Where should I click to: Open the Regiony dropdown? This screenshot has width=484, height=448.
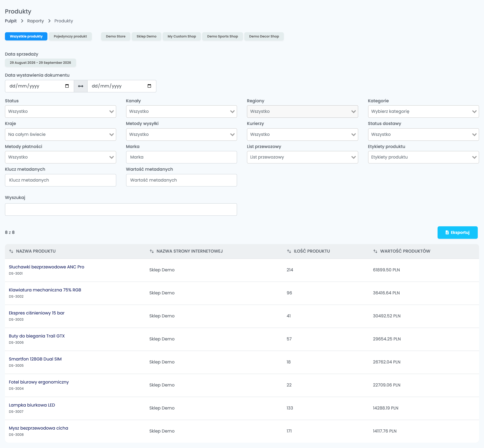tap(302, 112)
